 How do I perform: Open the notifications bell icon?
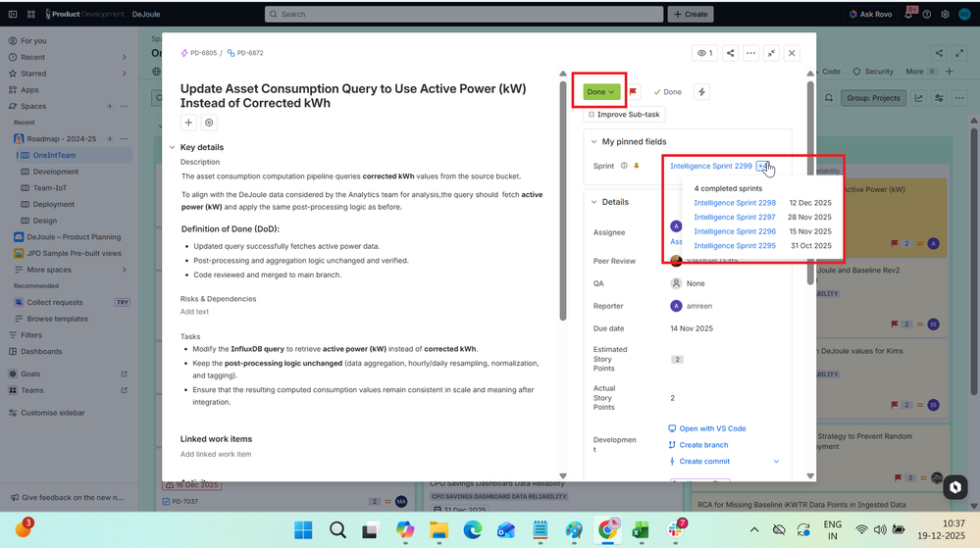point(909,14)
